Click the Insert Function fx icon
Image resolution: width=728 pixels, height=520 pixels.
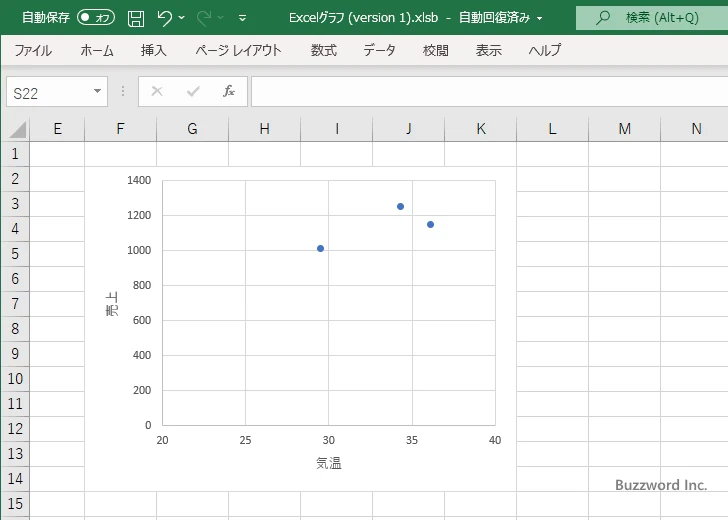click(x=229, y=91)
